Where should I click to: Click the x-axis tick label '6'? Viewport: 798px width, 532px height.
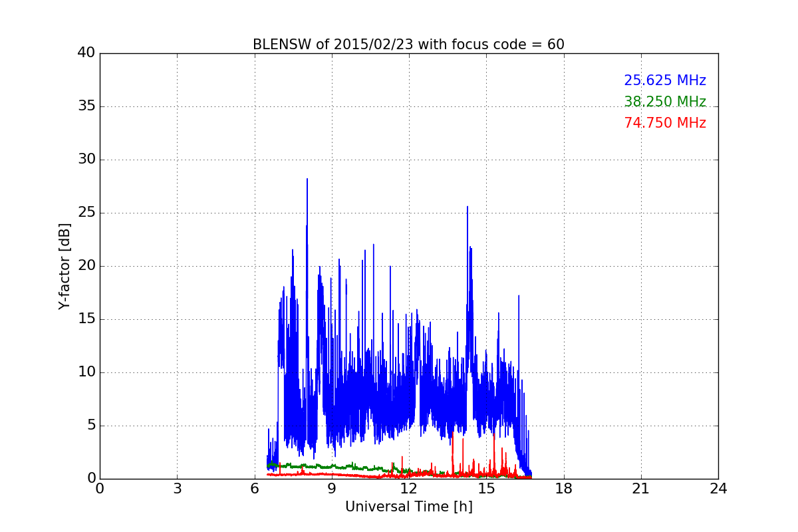pos(255,489)
